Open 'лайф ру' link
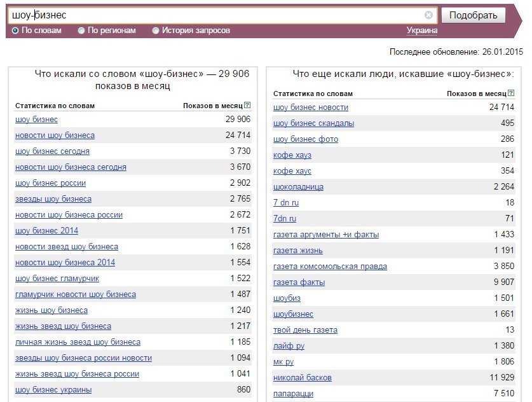Image resolution: width=532 pixels, height=402 pixels. (x=289, y=346)
